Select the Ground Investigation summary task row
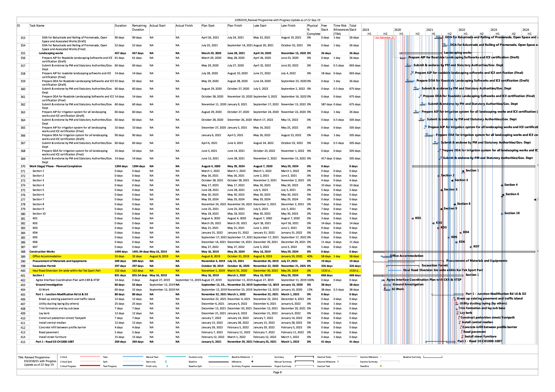Image resolution: width=555 pixels, height=392 pixels. click(49, 285)
